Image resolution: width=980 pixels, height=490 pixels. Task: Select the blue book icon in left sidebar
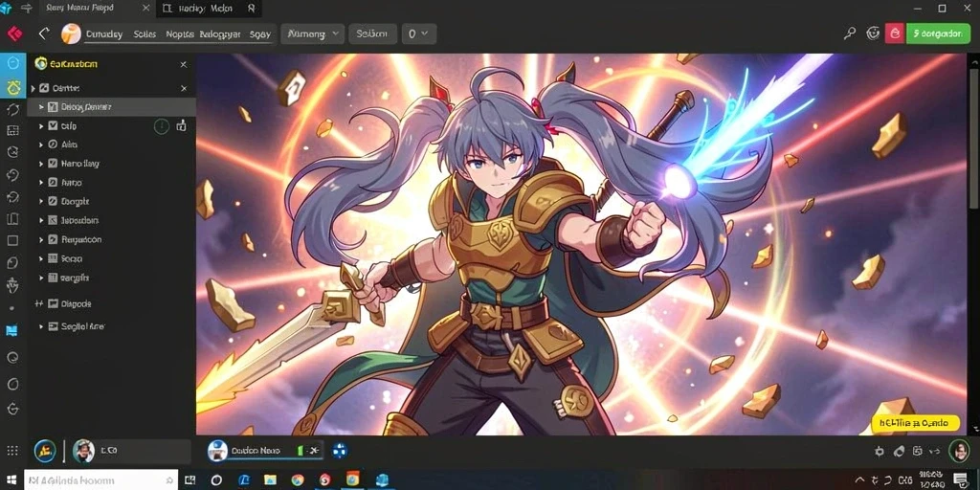11,330
